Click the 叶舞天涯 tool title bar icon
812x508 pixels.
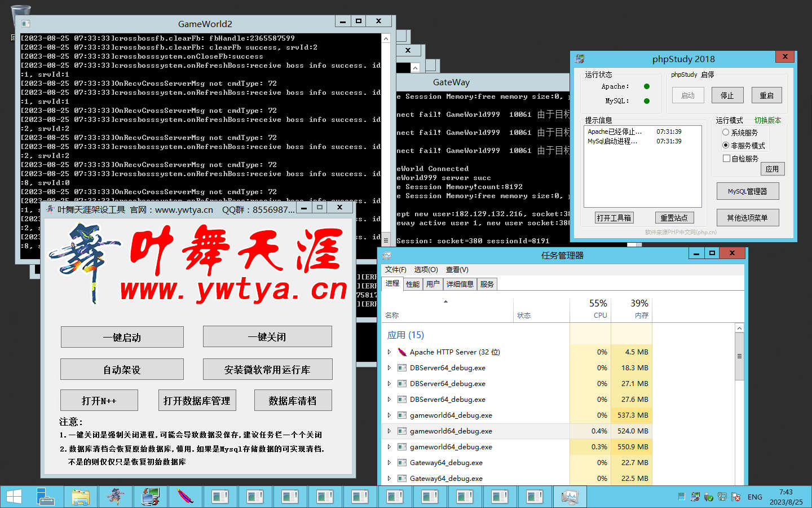(x=50, y=209)
